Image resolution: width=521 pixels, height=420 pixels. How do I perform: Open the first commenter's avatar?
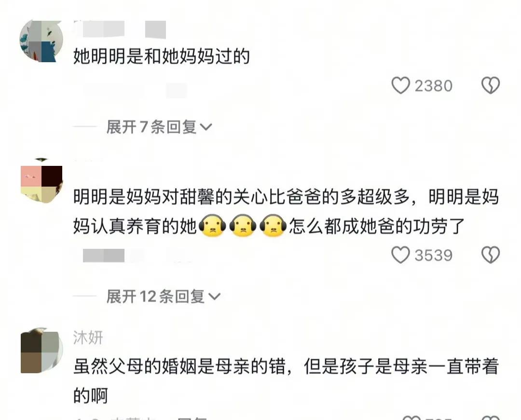[41, 41]
